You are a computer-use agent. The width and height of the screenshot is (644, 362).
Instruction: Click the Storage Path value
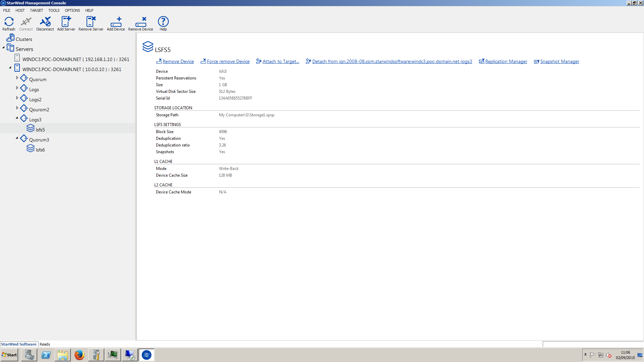pyautogui.click(x=247, y=115)
